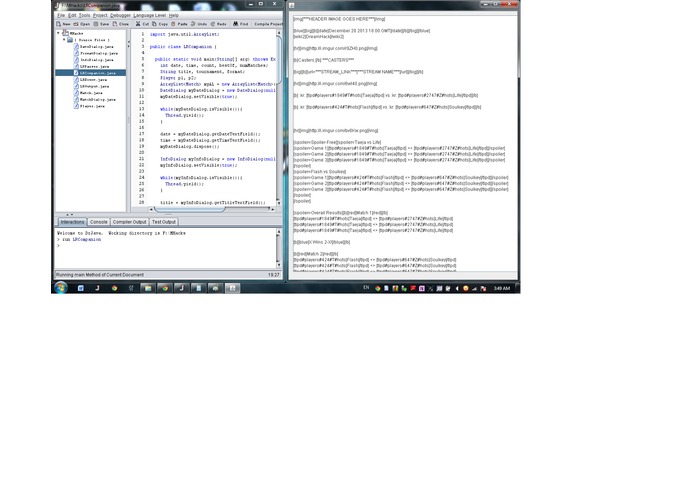
Task: Open the Edit menu
Action: point(72,15)
